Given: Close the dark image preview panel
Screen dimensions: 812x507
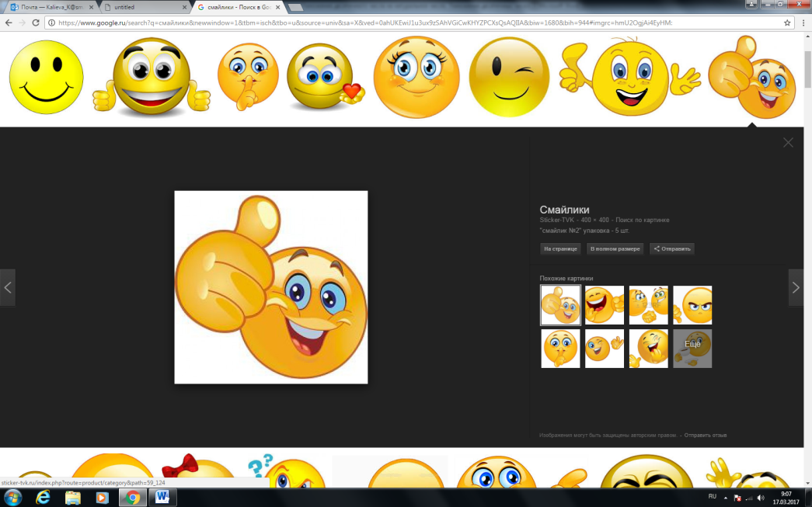Looking at the screenshot, I should click(x=788, y=142).
